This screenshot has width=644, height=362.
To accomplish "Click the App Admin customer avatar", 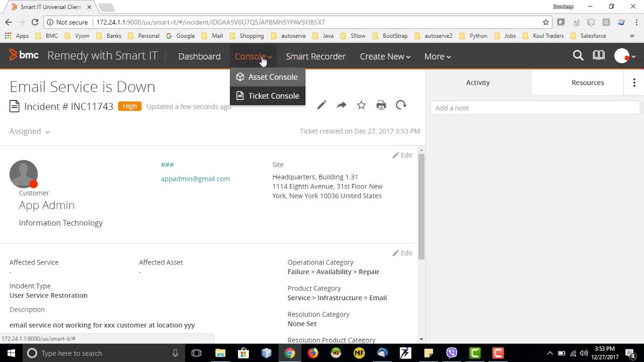I will 24,174.
